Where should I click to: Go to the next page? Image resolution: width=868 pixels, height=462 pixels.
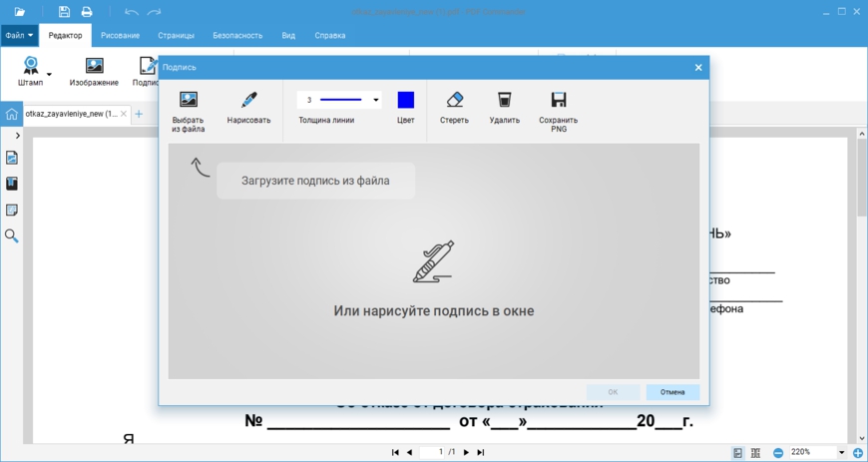pyautogui.click(x=466, y=452)
